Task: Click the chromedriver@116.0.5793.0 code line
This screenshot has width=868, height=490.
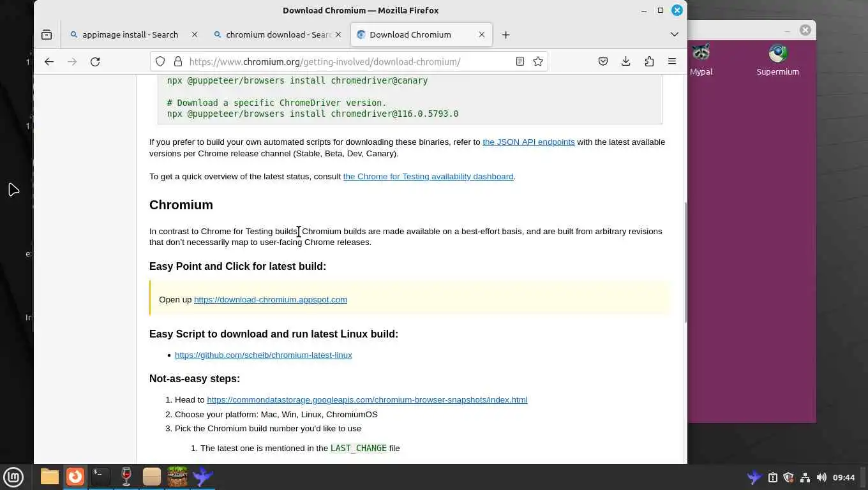Action: pyautogui.click(x=313, y=114)
